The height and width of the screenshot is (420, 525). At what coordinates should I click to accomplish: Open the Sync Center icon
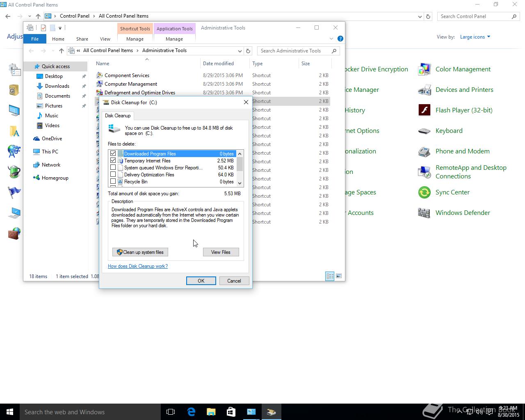point(425,192)
